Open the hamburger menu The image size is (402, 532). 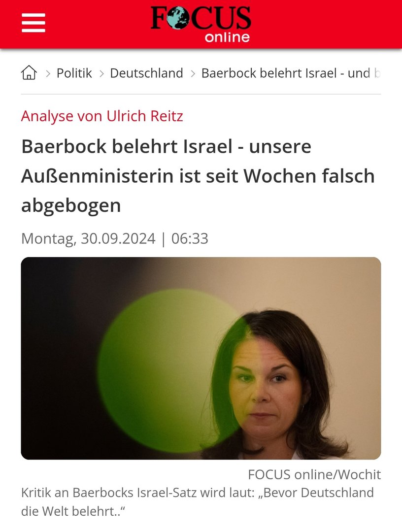[x=33, y=23]
